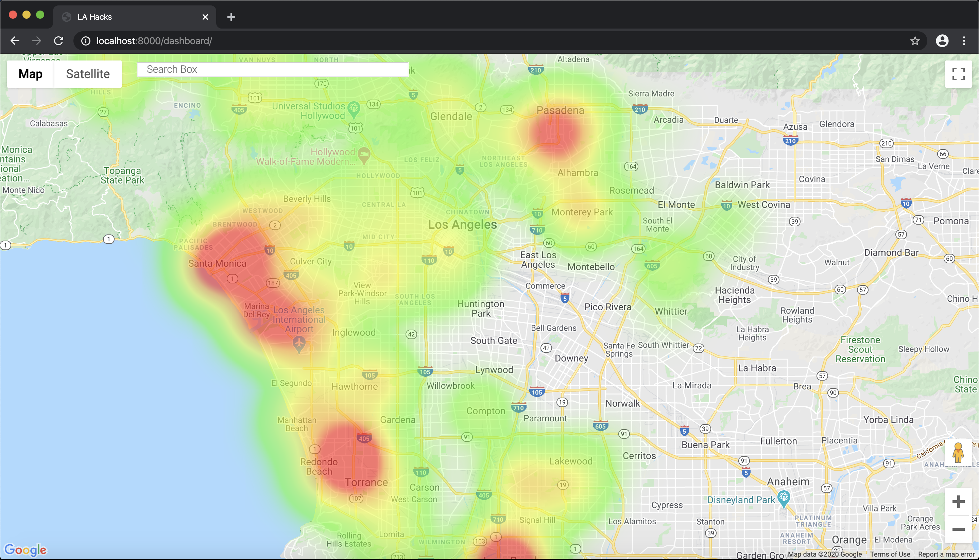
Task: Zoom in on the map
Action: click(x=958, y=502)
